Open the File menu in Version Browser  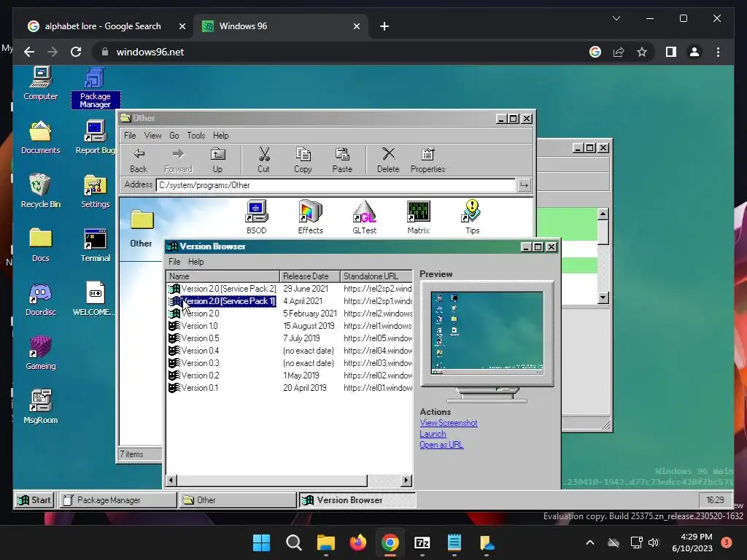click(x=174, y=262)
